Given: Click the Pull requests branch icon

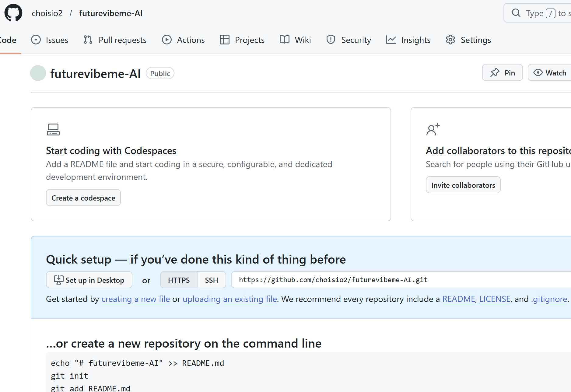Looking at the screenshot, I should pyautogui.click(x=88, y=40).
